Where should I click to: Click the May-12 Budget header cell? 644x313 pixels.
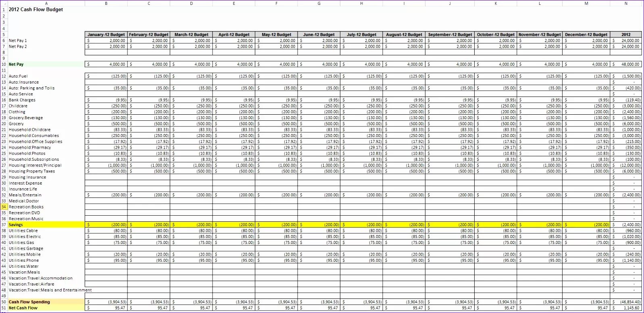pyautogui.click(x=276, y=35)
